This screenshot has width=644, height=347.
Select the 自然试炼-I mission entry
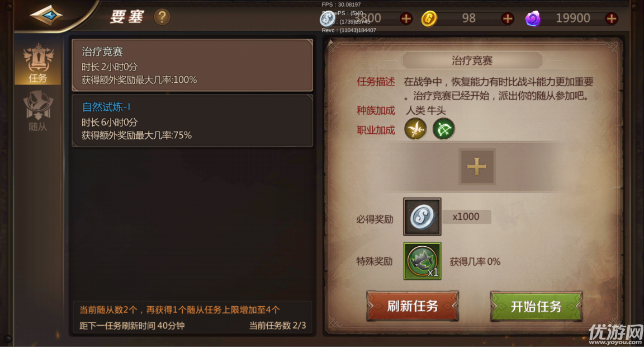(192, 121)
